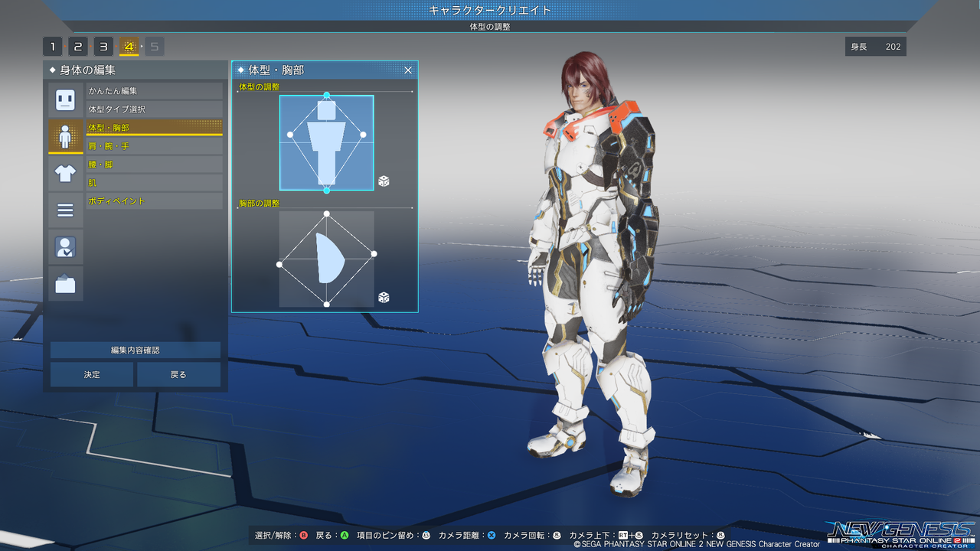Close the 体型・胸部 panel
The image size is (980, 551).
click(x=408, y=70)
